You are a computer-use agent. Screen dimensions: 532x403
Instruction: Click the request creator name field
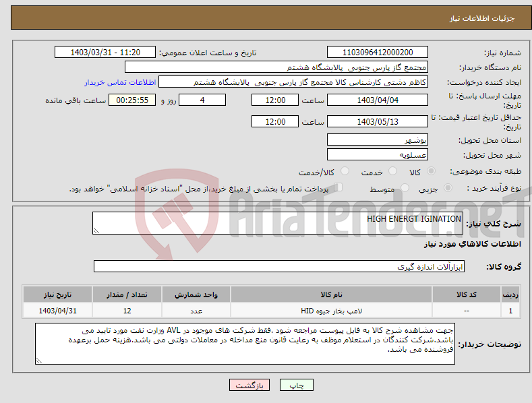[x=293, y=82]
